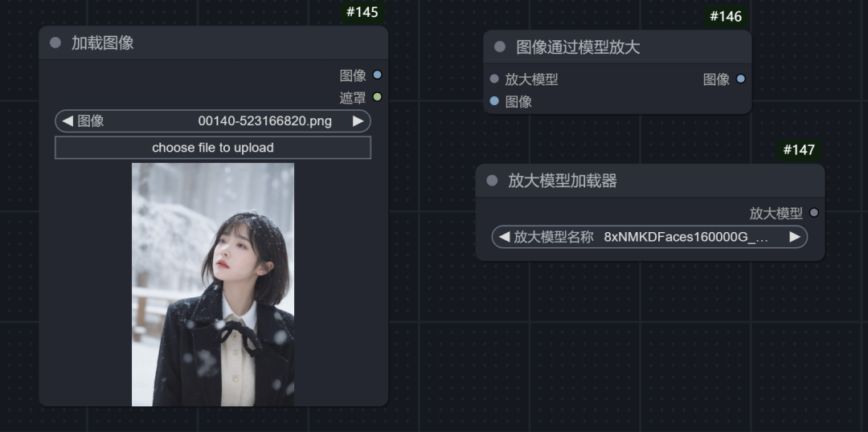This screenshot has width=868, height=432.
Task: Click the 图像 output socket on 图像通过模型放大 node
Action: tap(741, 79)
